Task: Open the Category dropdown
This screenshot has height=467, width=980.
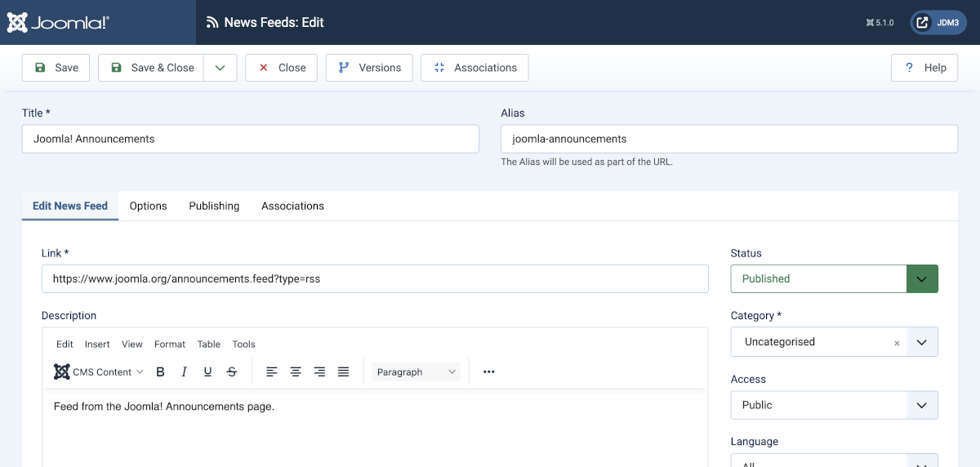Action: 922,342
